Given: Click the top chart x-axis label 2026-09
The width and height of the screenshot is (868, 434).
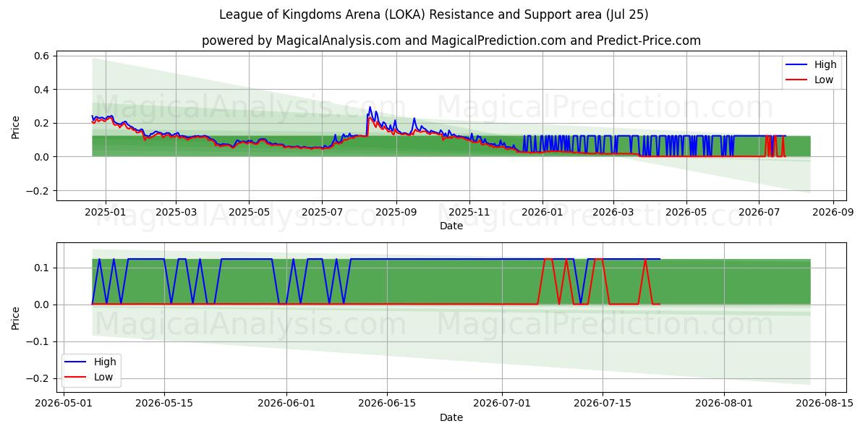Looking at the screenshot, I should coord(833,213).
